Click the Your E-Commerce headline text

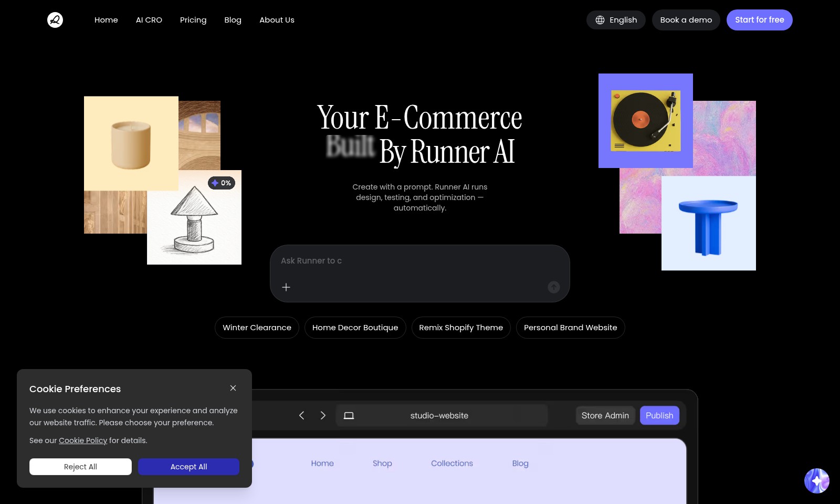click(x=419, y=117)
